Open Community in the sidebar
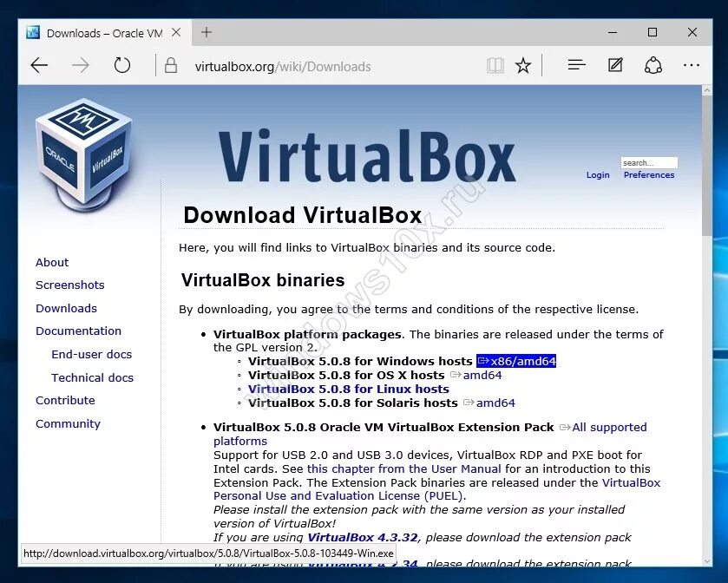Image resolution: width=728 pixels, height=583 pixels. [69, 423]
